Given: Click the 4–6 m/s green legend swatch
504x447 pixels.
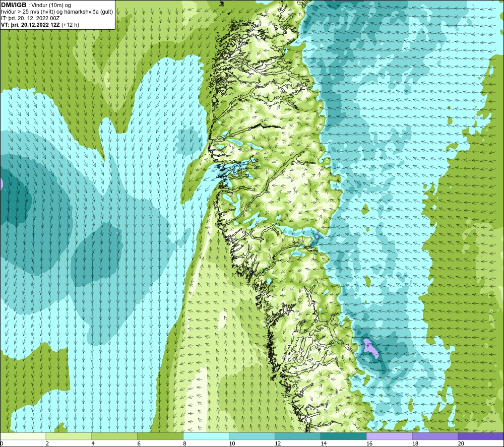Looking at the screenshot, I should (114, 436).
